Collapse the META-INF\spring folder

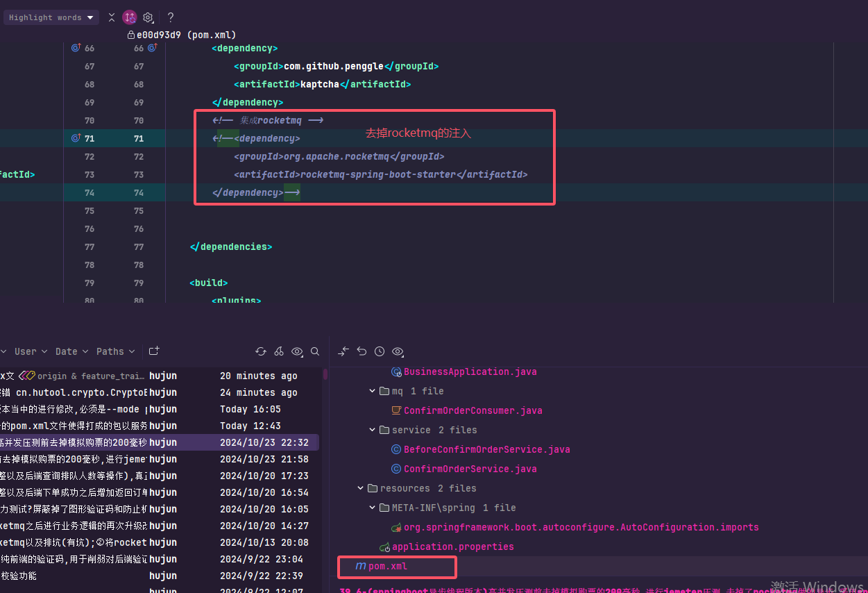[x=373, y=508]
